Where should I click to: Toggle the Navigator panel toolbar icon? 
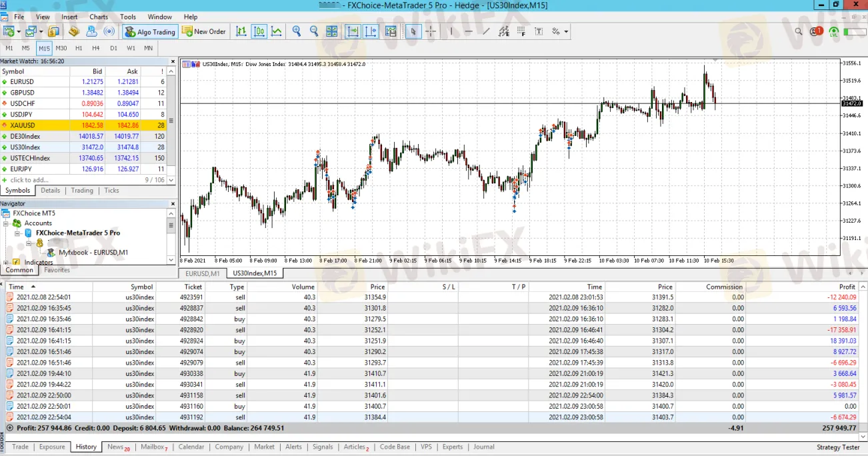tap(74, 31)
